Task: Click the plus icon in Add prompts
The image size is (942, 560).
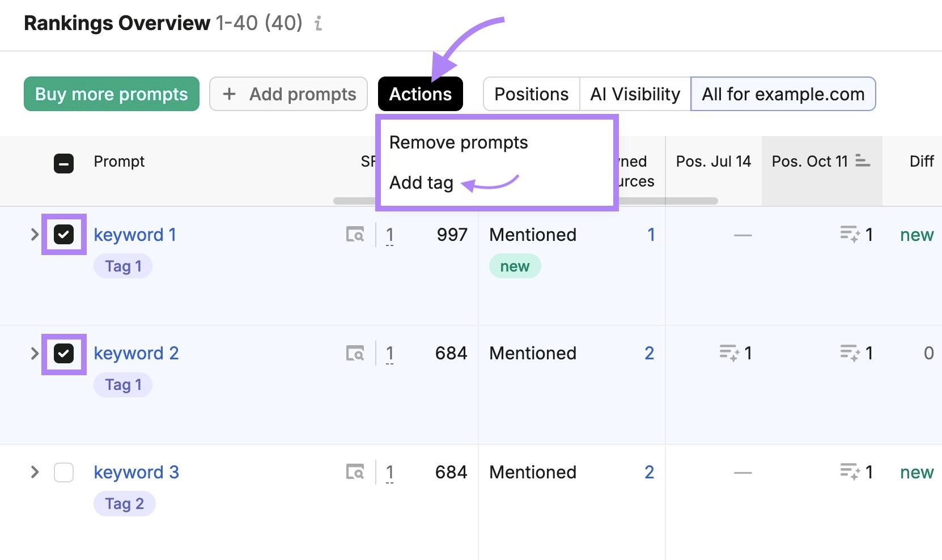Action: click(x=229, y=94)
